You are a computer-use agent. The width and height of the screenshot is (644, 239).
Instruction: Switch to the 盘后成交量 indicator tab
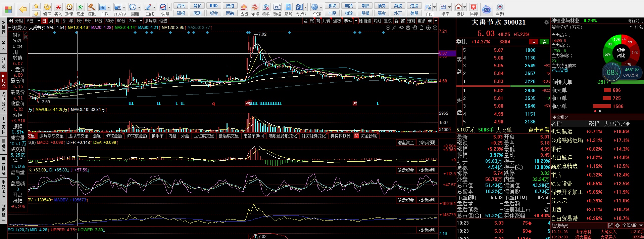click(x=229, y=136)
